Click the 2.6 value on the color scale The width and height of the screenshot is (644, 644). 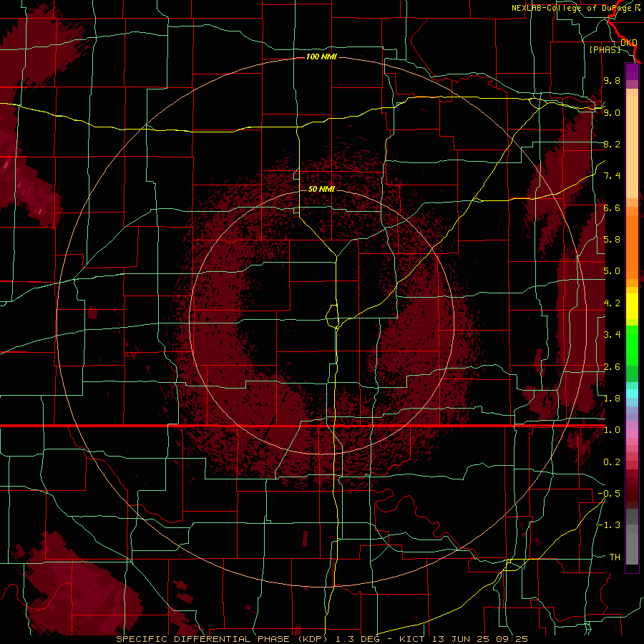tap(612, 367)
